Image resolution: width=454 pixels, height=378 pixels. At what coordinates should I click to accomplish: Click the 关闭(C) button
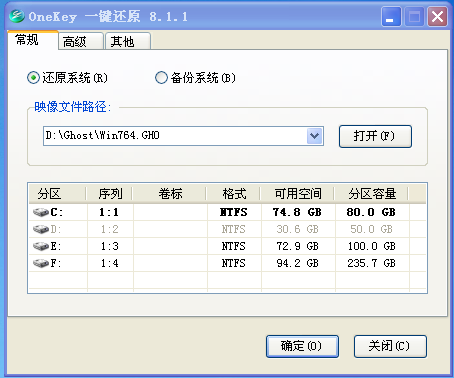[x=390, y=346]
